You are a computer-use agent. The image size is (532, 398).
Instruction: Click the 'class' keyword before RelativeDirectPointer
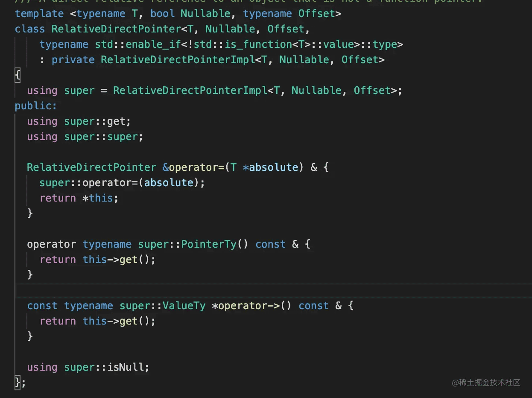click(29, 29)
